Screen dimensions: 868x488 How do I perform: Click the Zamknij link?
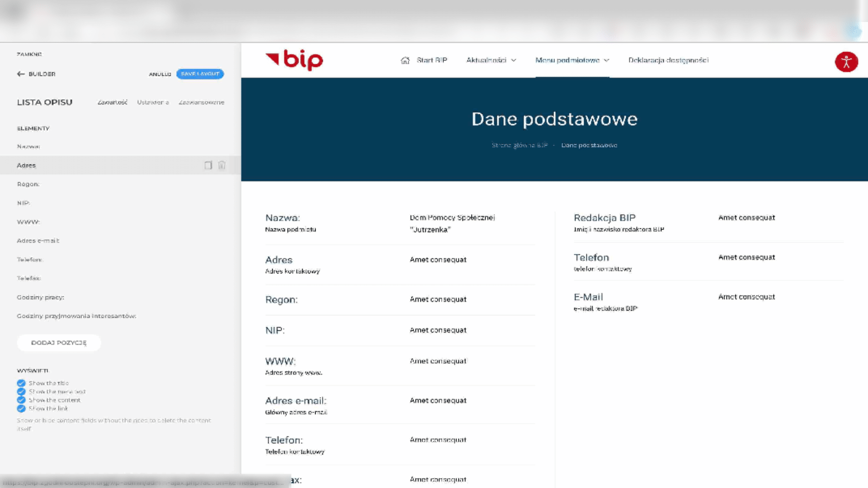[29, 54]
